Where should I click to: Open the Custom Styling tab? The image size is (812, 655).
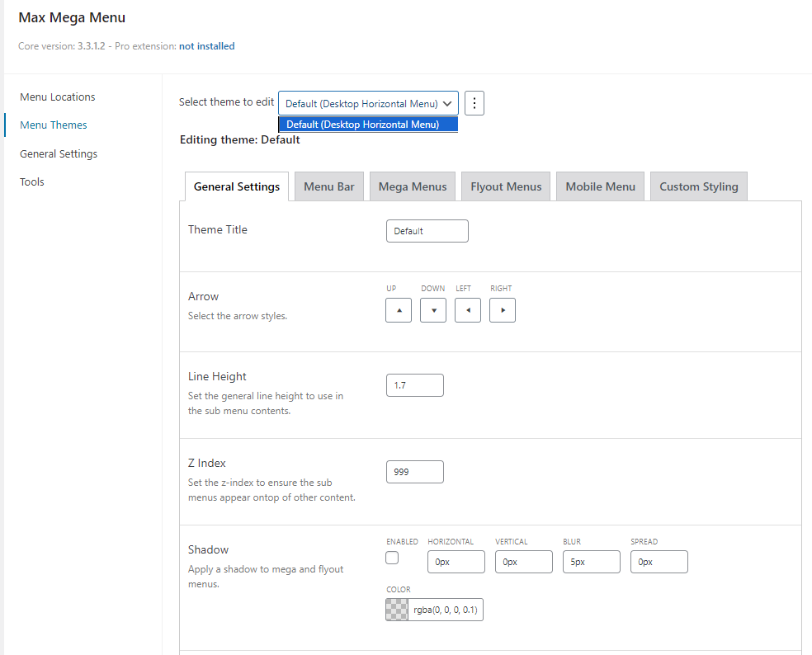[x=699, y=186]
